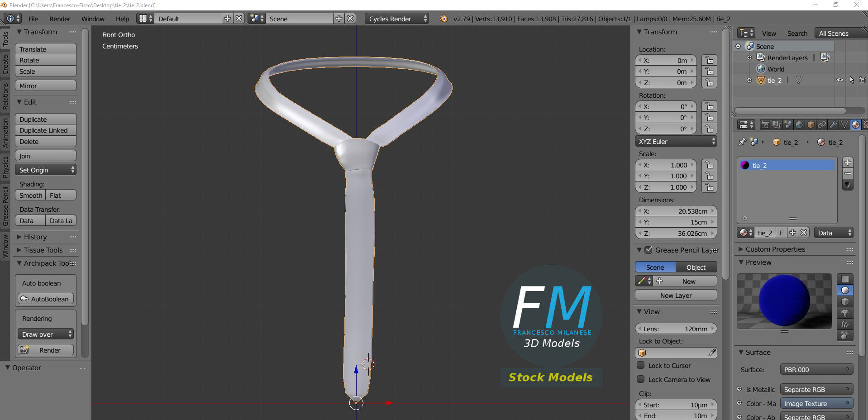This screenshot has width=868, height=420.
Task: Select hair strands material preview type
Action: pos(845,324)
